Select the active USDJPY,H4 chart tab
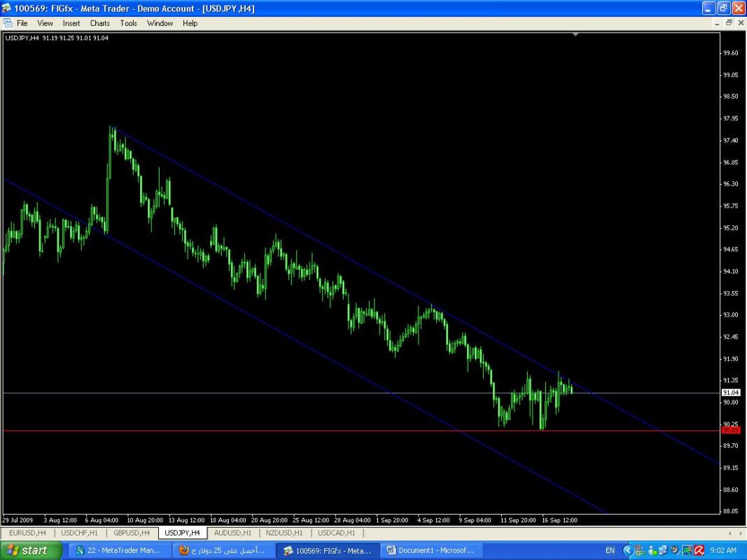747x560 pixels. [x=183, y=533]
